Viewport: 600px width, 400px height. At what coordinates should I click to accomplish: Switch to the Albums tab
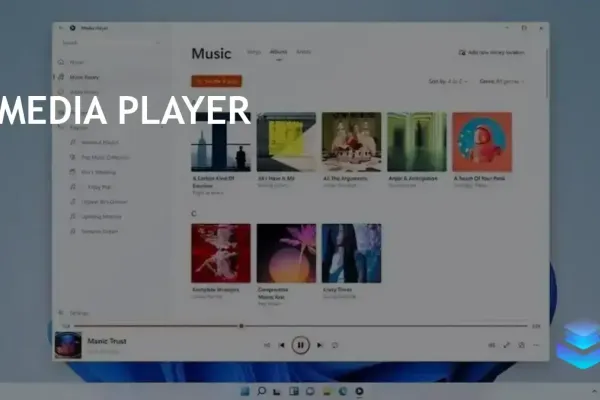(278, 52)
